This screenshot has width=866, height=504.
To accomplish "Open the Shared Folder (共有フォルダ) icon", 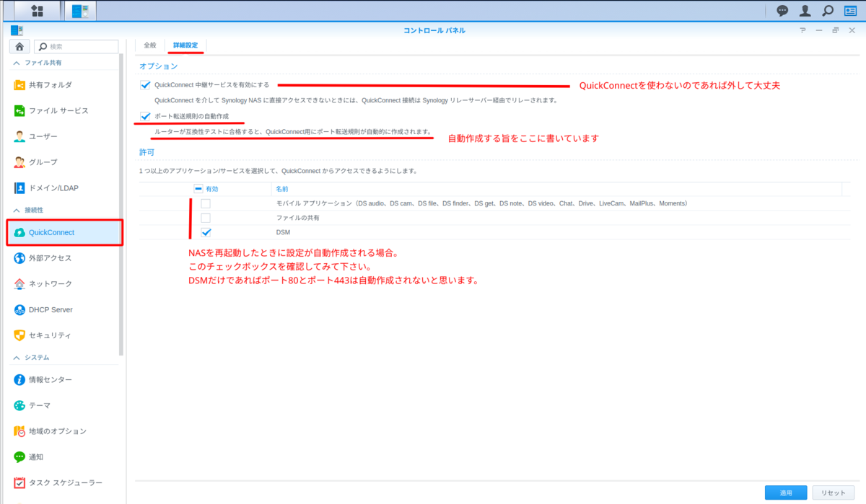I will tap(19, 85).
